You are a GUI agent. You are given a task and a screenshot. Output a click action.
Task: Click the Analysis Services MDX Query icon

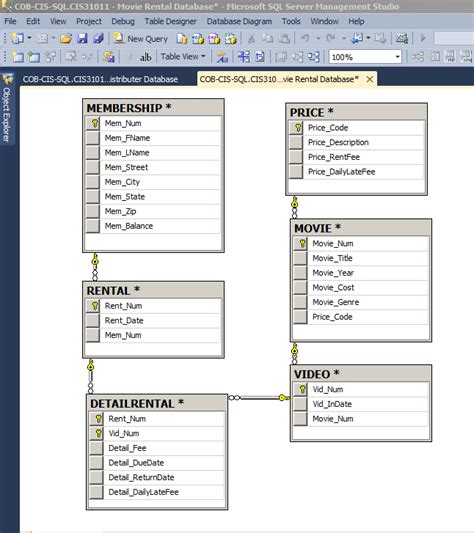(x=198, y=39)
